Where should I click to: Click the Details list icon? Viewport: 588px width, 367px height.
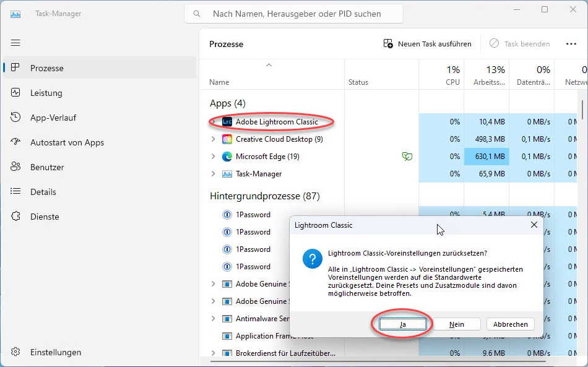(x=15, y=192)
